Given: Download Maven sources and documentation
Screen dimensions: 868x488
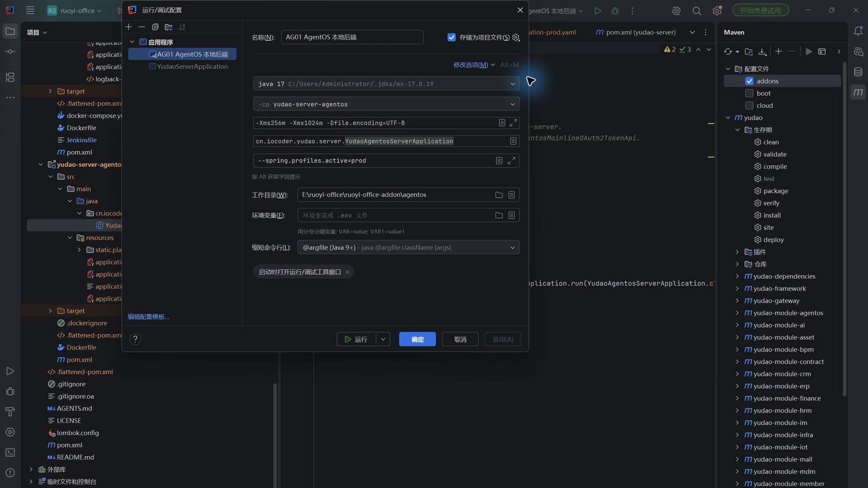Looking at the screenshot, I should tap(762, 52).
